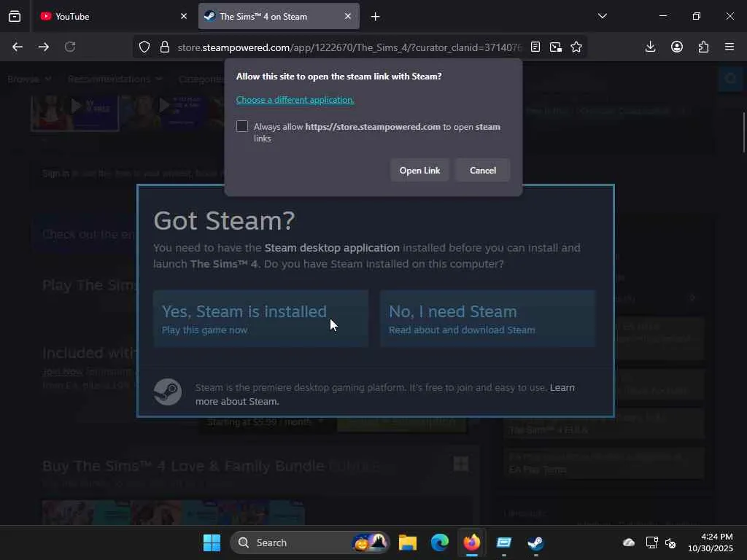Open Steam from the taskbar
This screenshot has height=560, width=747.
point(535,542)
